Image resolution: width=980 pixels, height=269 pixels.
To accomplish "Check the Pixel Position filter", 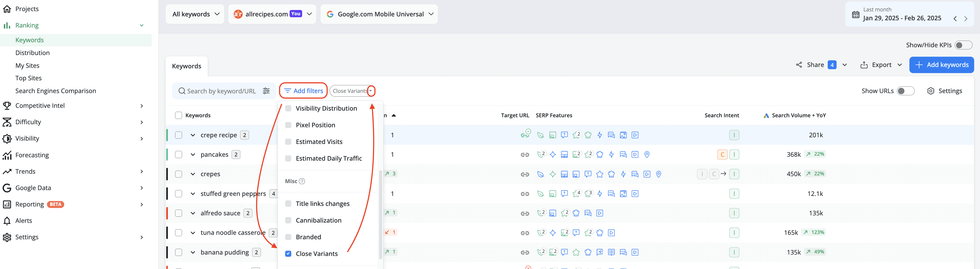I will tap(288, 125).
